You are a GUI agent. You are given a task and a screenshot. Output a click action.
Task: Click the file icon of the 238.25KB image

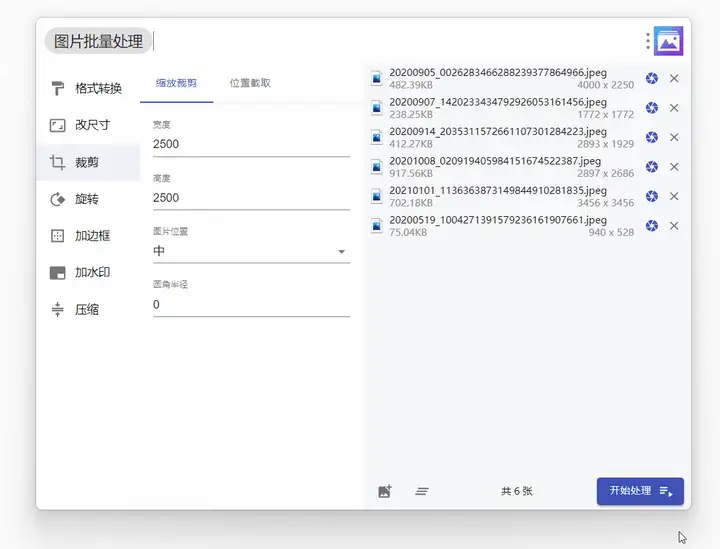(x=377, y=108)
